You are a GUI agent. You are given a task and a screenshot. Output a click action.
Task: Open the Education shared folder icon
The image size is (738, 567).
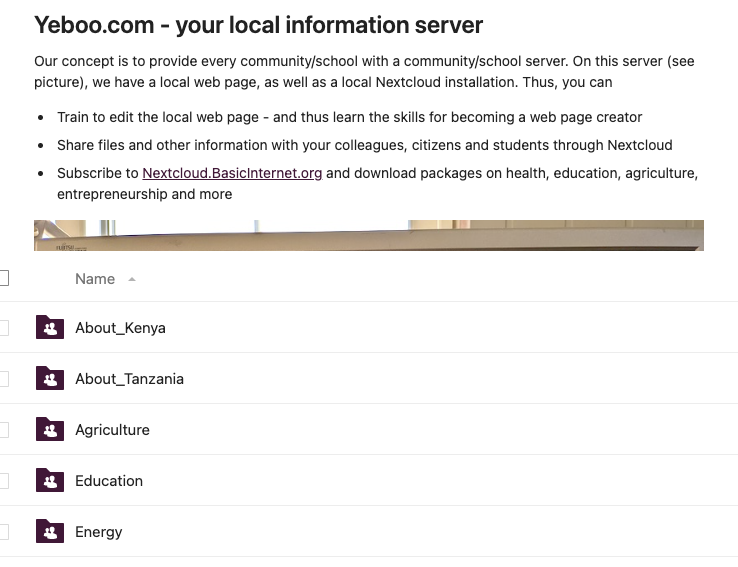tap(50, 480)
